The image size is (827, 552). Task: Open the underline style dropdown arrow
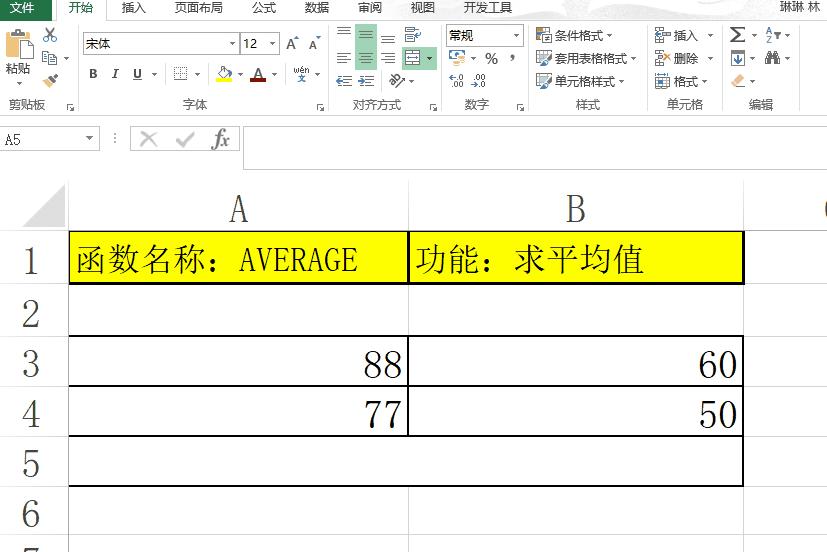pyautogui.click(x=155, y=74)
